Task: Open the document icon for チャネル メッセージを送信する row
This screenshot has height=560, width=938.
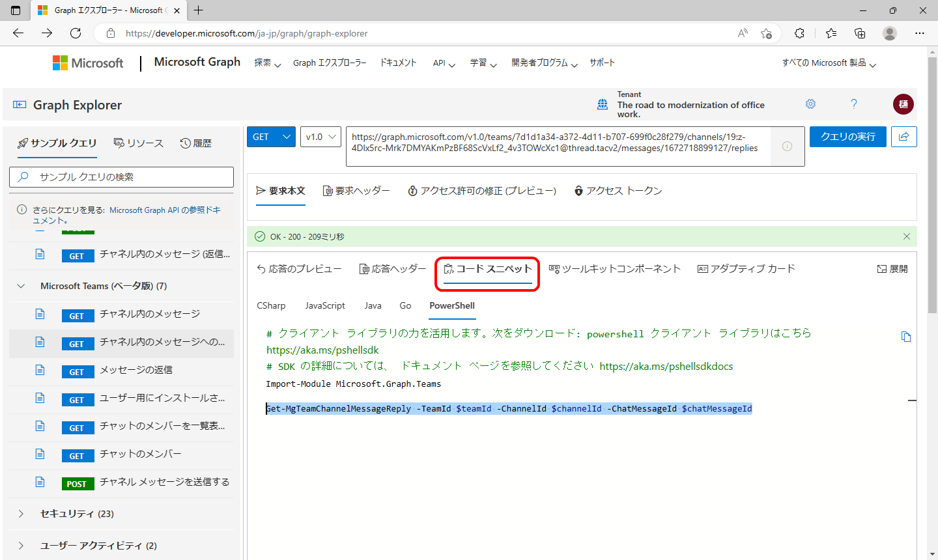Action: (x=40, y=482)
